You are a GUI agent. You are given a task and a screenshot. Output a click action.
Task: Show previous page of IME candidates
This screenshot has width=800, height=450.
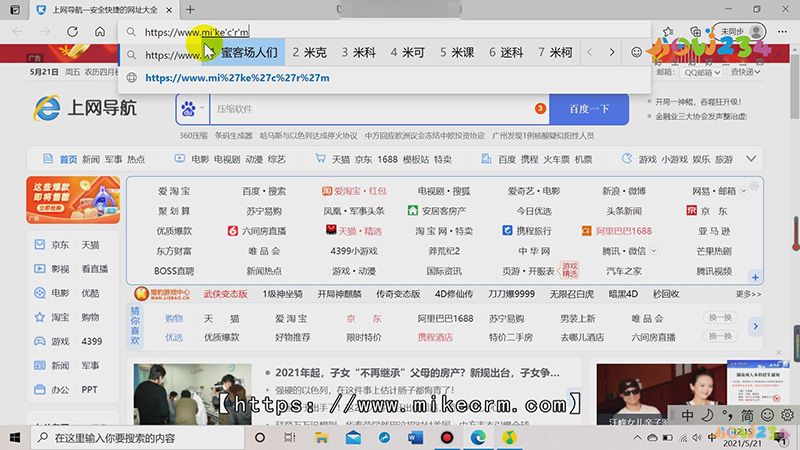pos(590,52)
